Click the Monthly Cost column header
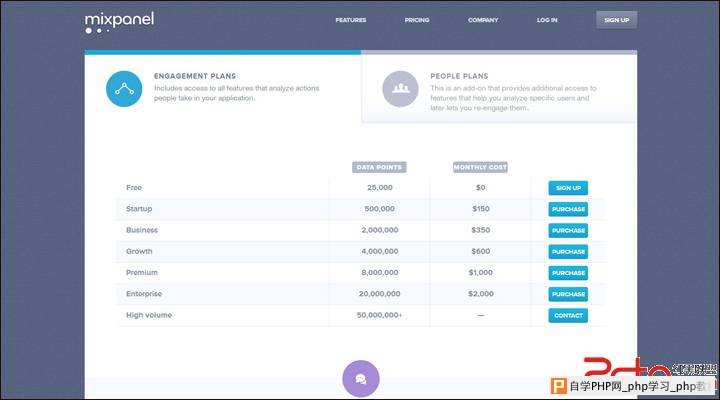 pos(480,167)
